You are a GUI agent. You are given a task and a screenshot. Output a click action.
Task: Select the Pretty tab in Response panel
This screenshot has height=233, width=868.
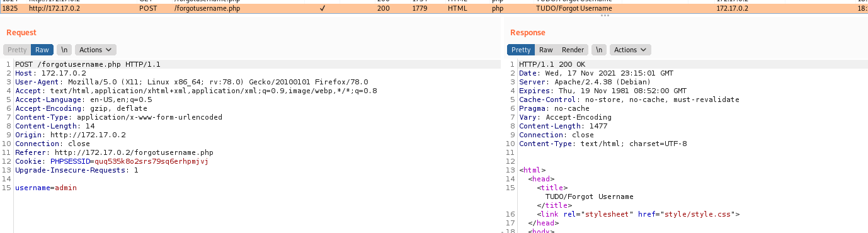coord(521,50)
